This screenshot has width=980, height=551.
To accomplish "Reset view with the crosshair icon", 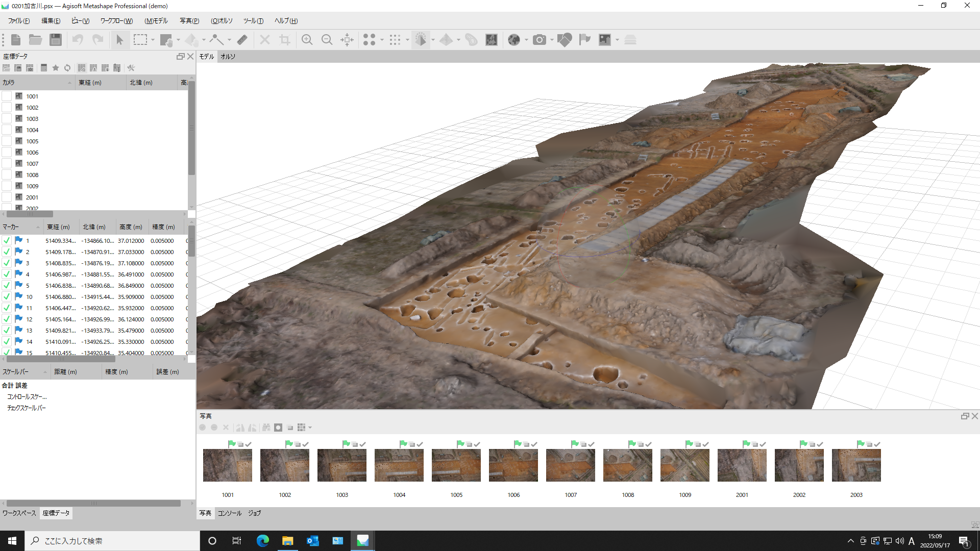I will point(347,40).
